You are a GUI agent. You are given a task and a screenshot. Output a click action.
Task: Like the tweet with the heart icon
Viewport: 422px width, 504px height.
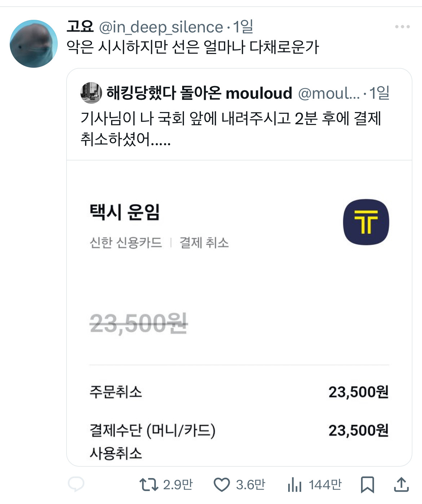click(221, 485)
